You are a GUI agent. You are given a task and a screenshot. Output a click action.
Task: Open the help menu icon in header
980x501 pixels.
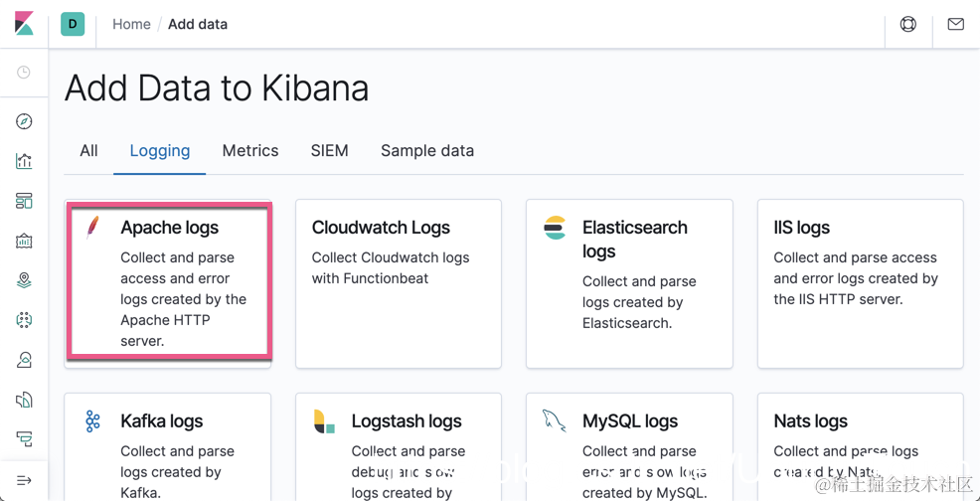pos(908,24)
